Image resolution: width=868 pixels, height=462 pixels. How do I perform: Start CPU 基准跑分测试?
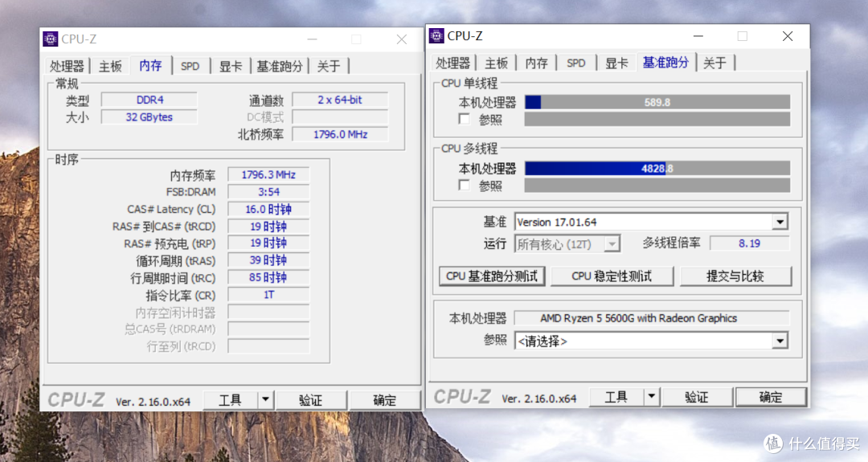[492, 276]
